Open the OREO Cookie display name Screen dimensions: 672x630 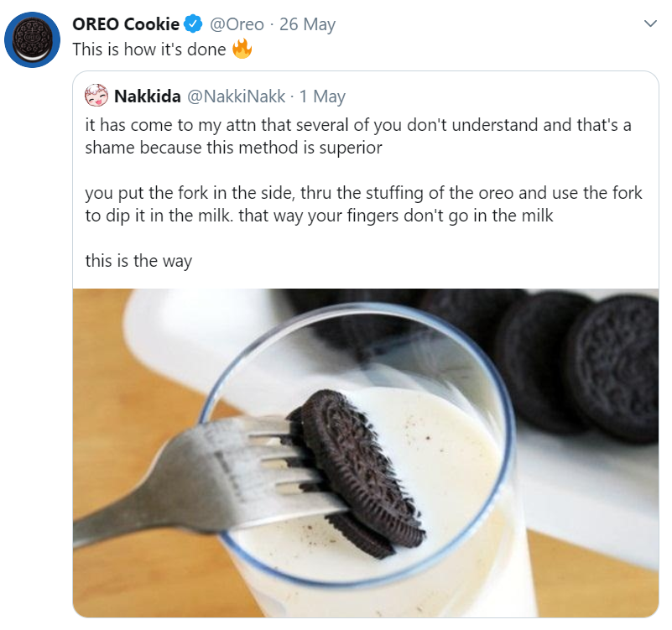click(x=126, y=24)
